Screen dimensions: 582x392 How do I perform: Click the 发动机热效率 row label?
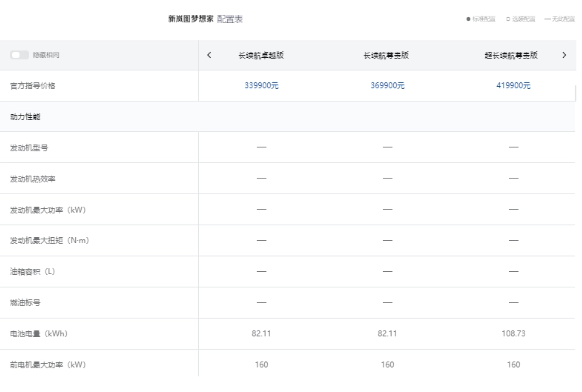33,179
